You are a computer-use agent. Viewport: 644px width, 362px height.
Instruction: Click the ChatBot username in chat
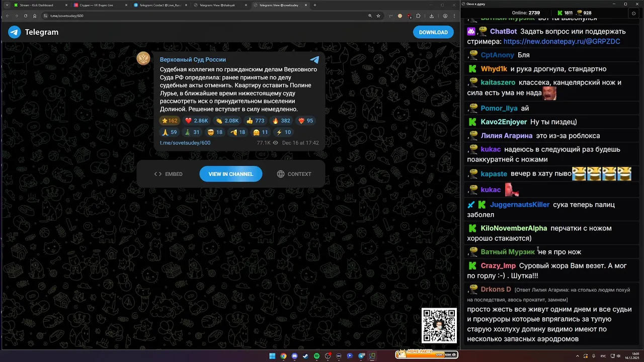pos(504,31)
